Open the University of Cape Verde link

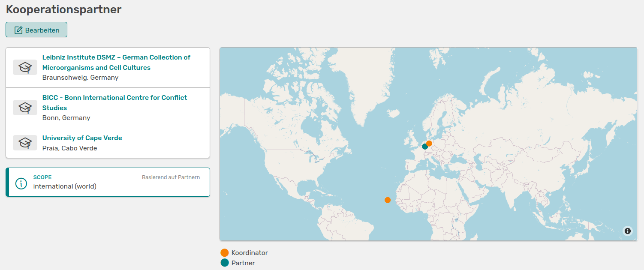pos(82,138)
